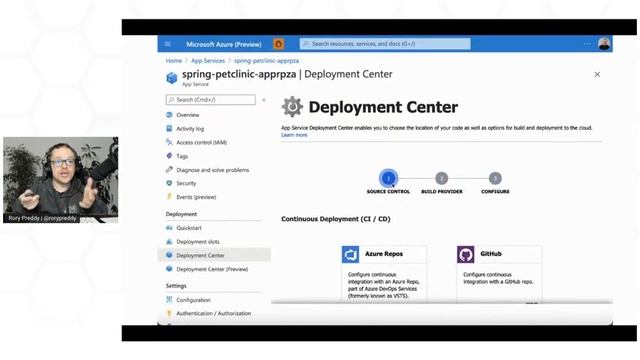Click the Activity log icon
This screenshot has height=360, width=640.
tap(169, 129)
